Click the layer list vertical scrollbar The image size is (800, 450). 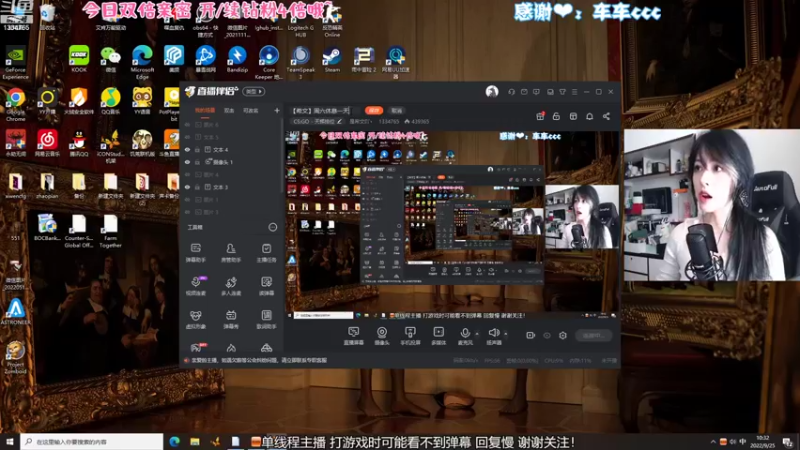(281, 156)
